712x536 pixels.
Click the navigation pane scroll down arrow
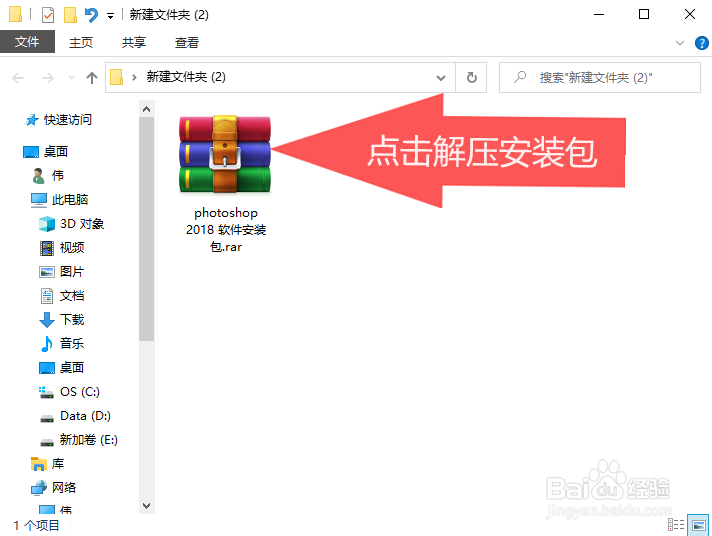click(146, 506)
